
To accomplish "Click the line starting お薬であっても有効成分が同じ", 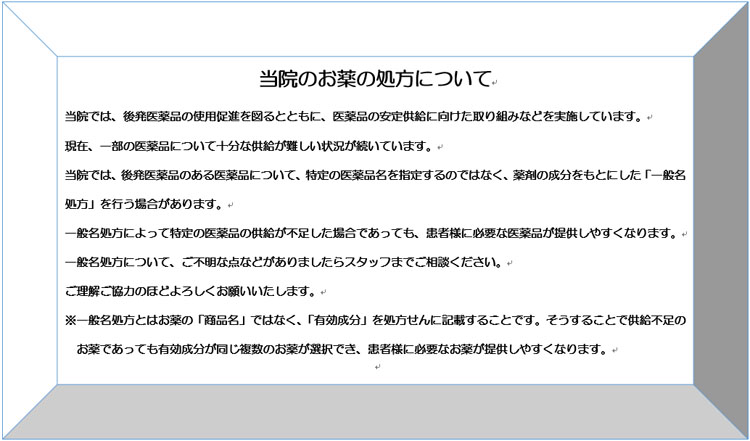I will click(x=343, y=349).
